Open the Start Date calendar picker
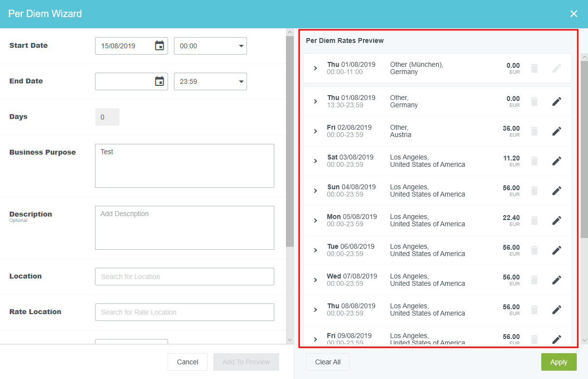 (159, 46)
